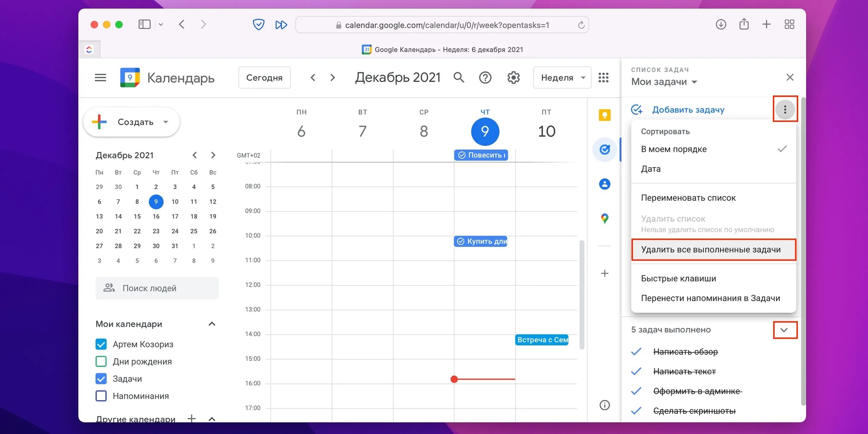Click the Поиск людей search field
Viewport: 868px width, 434px height.
157,288
